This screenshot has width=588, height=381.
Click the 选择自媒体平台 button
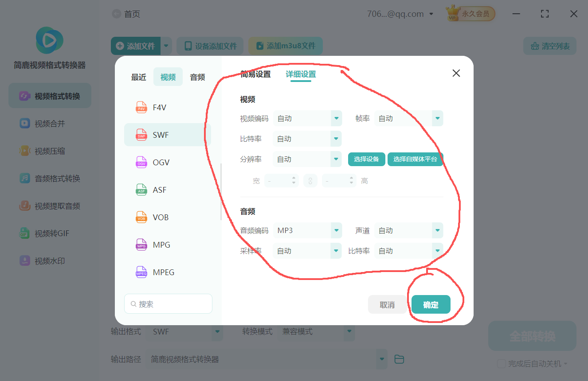[416, 159]
